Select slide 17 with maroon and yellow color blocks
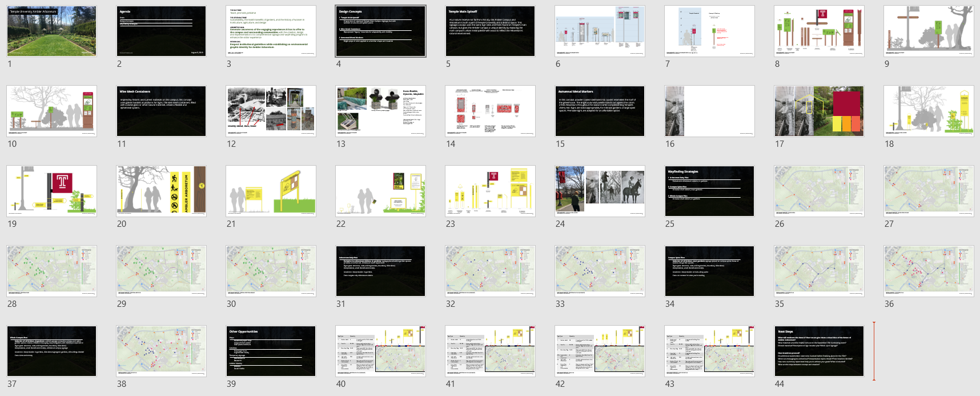The image size is (980, 396). (820, 111)
